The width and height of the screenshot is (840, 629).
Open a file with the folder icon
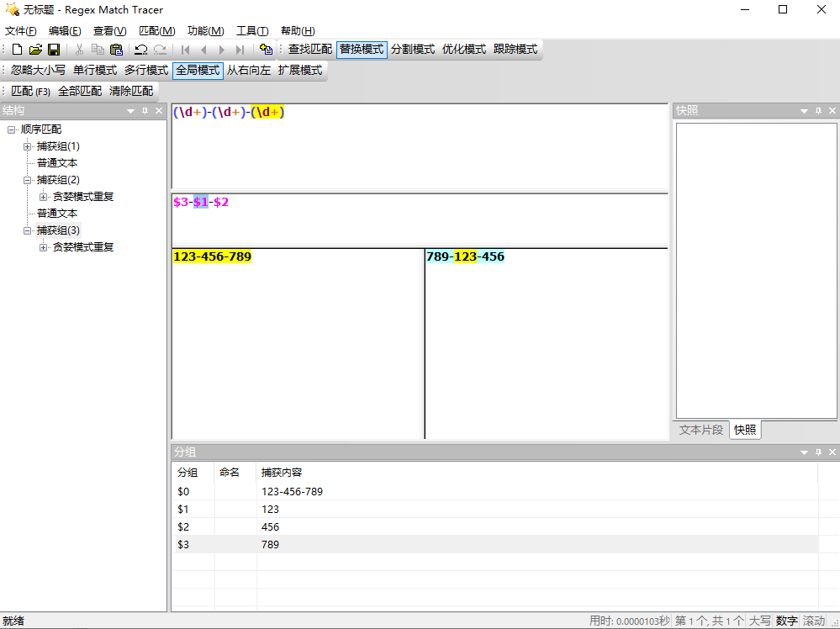click(35, 50)
